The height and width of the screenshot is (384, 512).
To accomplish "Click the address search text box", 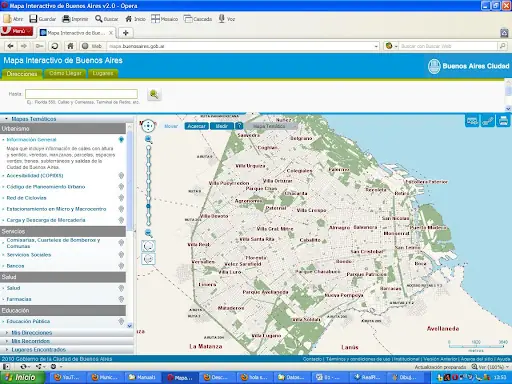I will [x=81, y=94].
